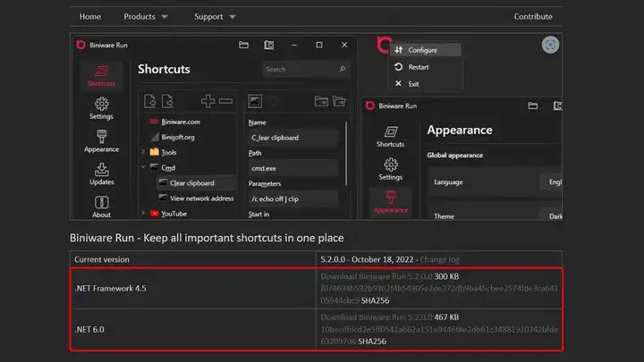Open the Shortcuts section in main window sidebar

click(x=101, y=76)
